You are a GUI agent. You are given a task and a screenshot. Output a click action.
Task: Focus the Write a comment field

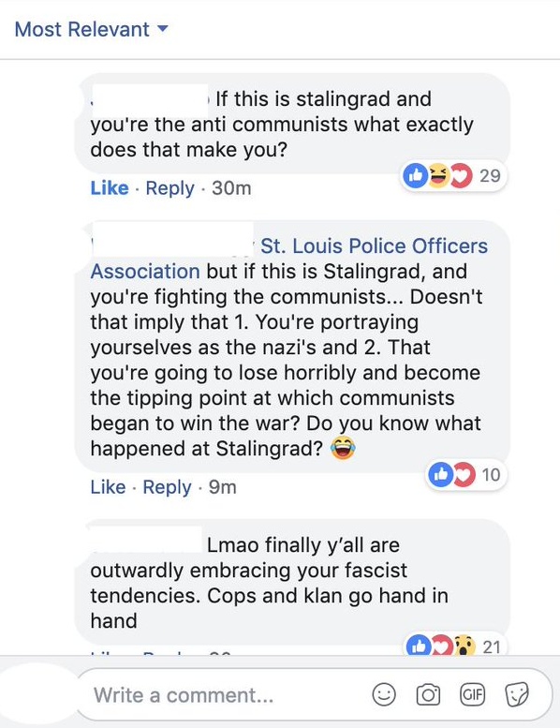pos(228,695)
